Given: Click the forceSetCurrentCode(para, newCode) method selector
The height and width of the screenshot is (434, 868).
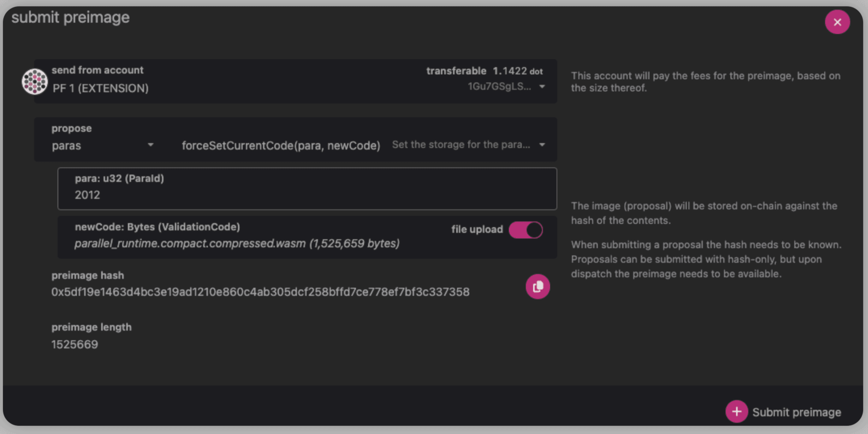Looking at the screenshot, I should (x=281, y=145).
